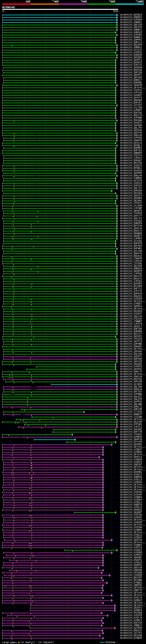
Task: Click the cyan alignment bar of UniRef100_A1IW06
Action: [85, 384]
